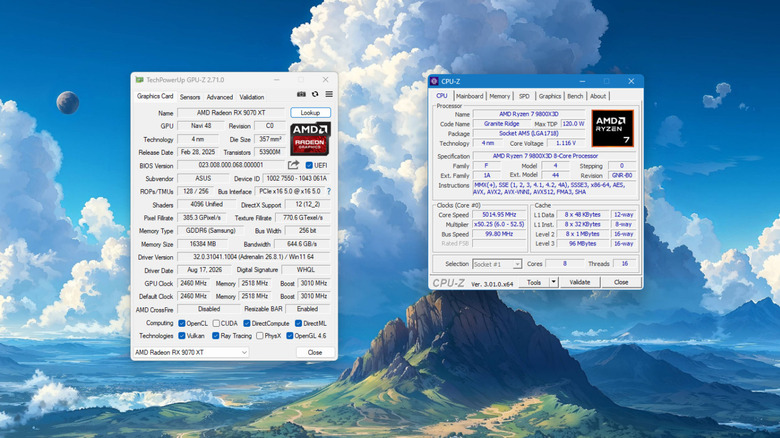Click the Bus Interface question mark icon
Image resolution: width=780 pixels, height=438 pixels.
pyautogui.click(x=329, y=191)
